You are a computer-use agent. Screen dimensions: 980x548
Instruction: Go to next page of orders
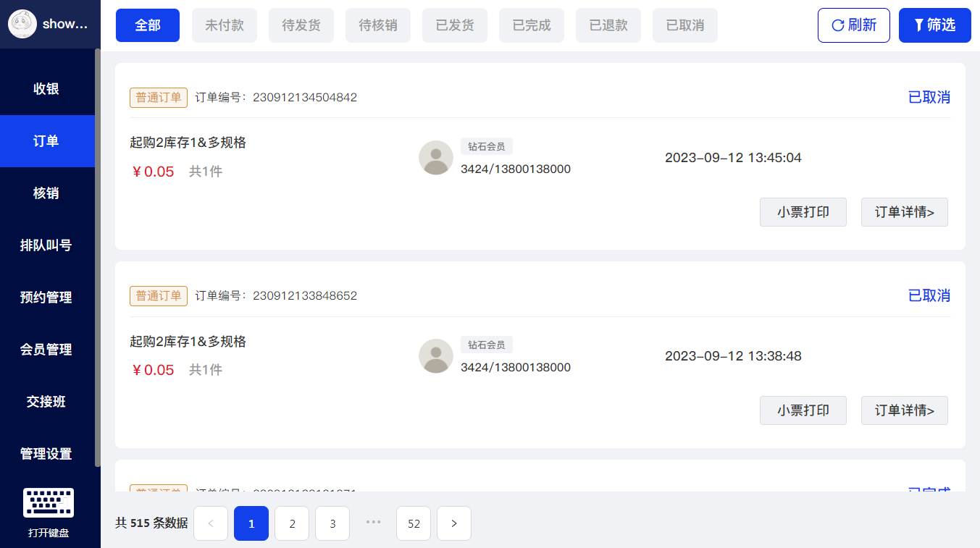(x=453, y=523)
